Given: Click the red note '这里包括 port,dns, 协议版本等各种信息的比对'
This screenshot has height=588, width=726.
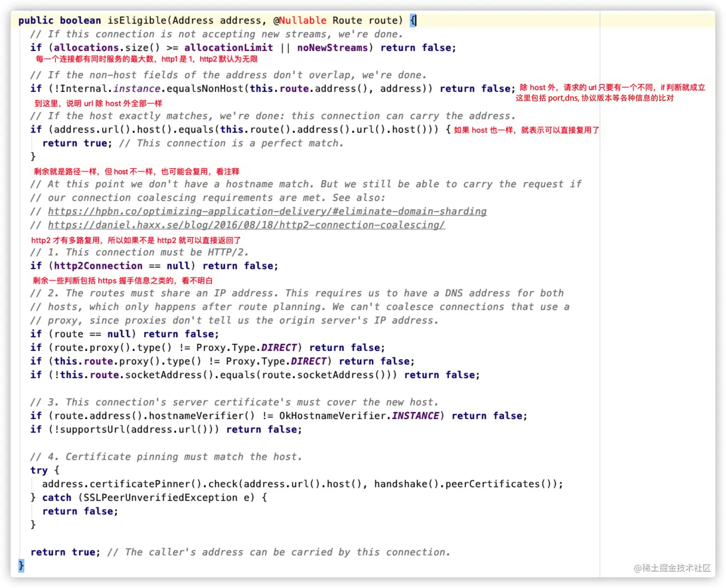Looking at the screenshot, I should pos(594,98).
